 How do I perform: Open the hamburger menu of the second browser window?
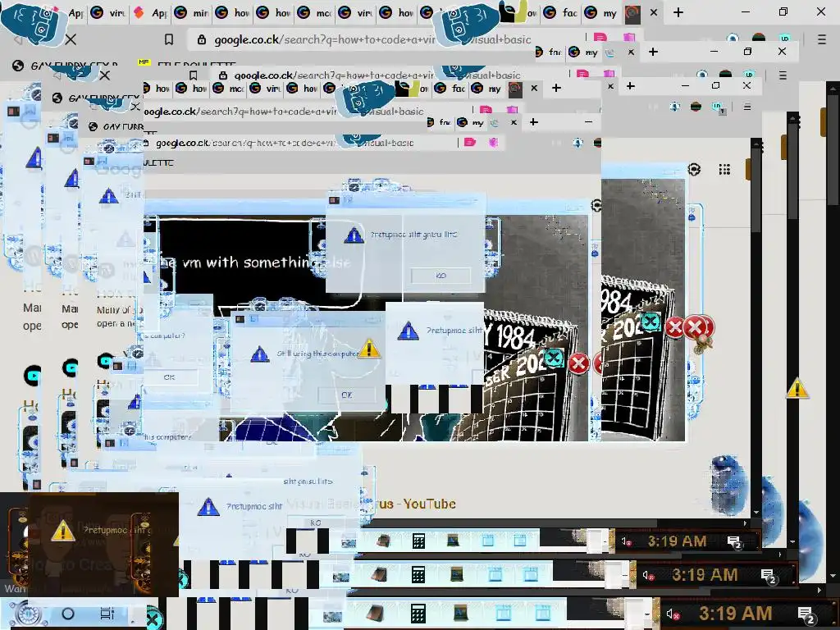[x=783, y=75]
